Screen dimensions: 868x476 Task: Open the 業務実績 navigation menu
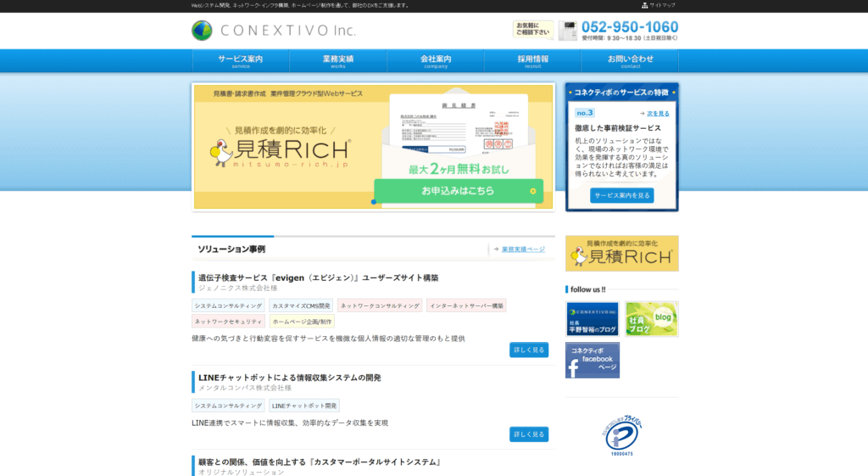coord(338,61)
